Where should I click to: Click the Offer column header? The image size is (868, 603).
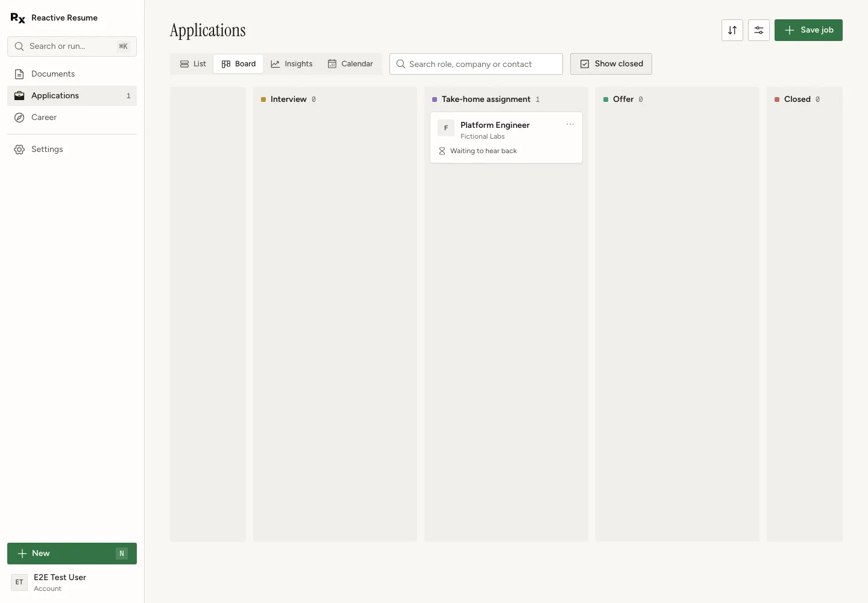tap(623, 99)
